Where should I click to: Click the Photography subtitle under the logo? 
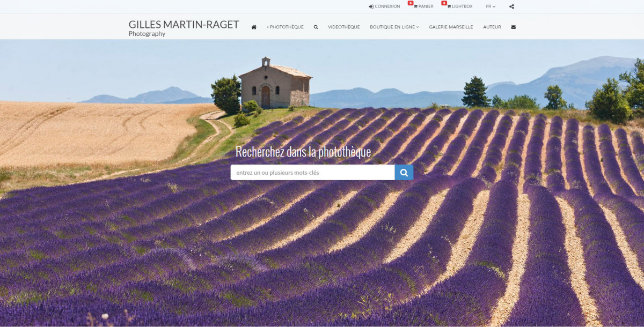(147, 34)
